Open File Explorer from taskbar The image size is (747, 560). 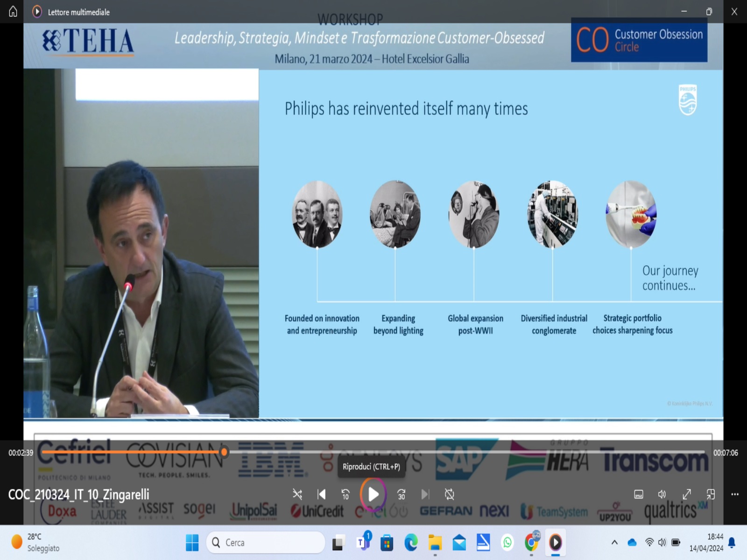click(435, 542)
